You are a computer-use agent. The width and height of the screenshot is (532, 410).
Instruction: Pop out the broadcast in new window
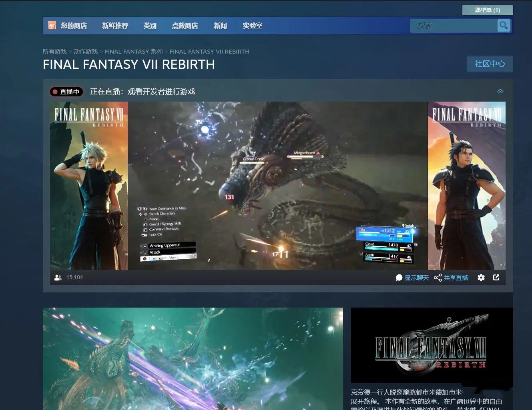[x=496, y=277]
